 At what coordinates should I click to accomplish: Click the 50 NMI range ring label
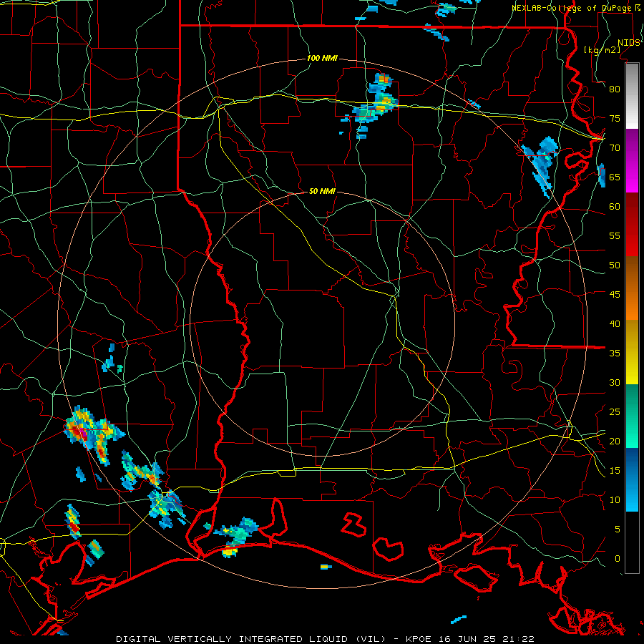coord(322,191)
